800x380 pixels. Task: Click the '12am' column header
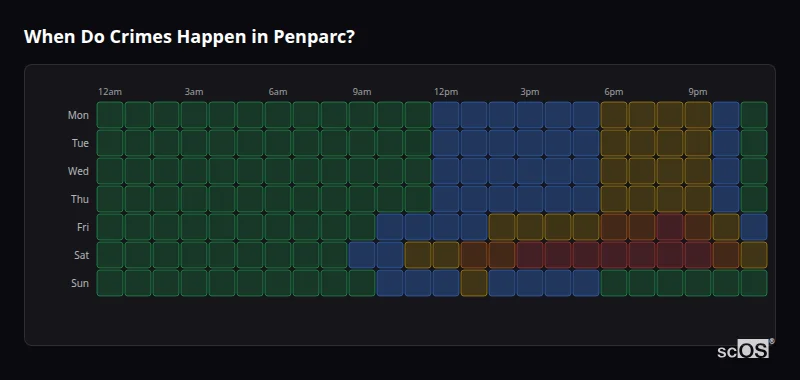tap(110, 92)
